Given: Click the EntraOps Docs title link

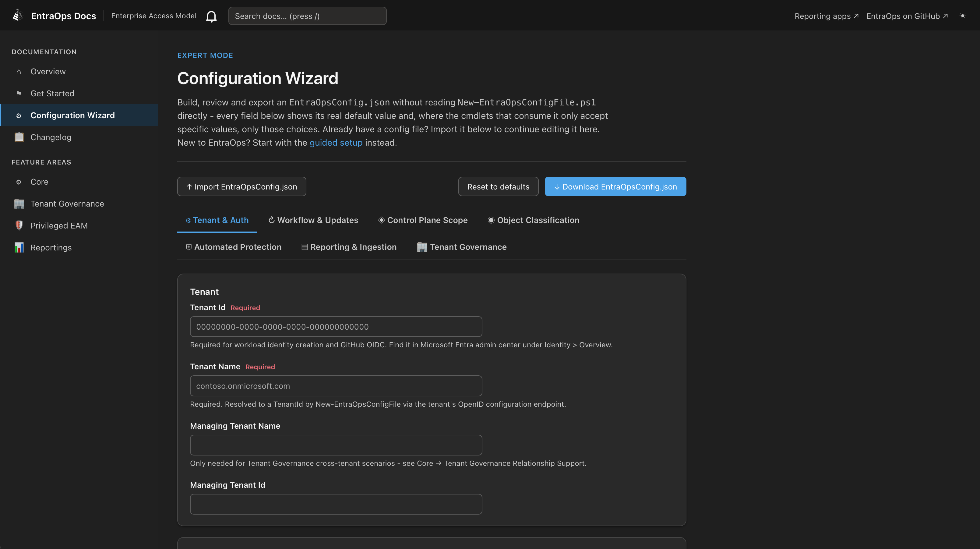Looking at the screenshot, I should [64, 16].
